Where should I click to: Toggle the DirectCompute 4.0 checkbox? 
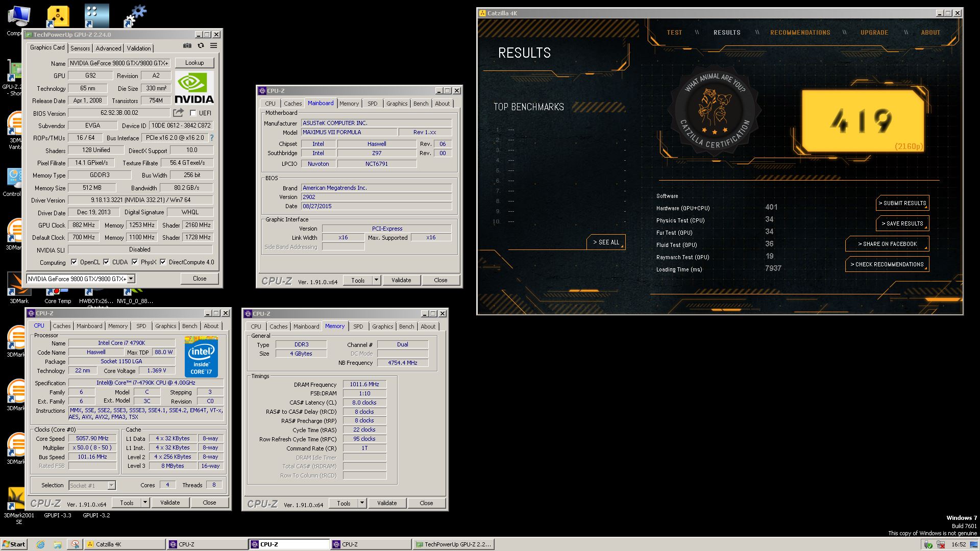(163, 262)
